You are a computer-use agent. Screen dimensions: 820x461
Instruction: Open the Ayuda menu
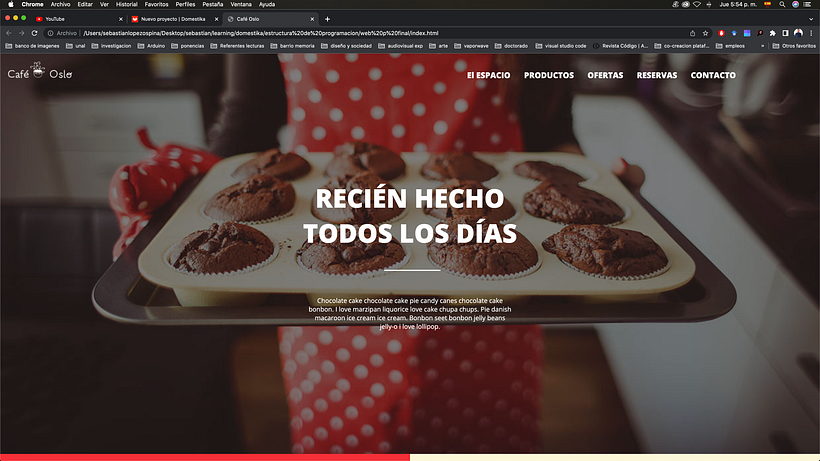(x=267, y=4)
